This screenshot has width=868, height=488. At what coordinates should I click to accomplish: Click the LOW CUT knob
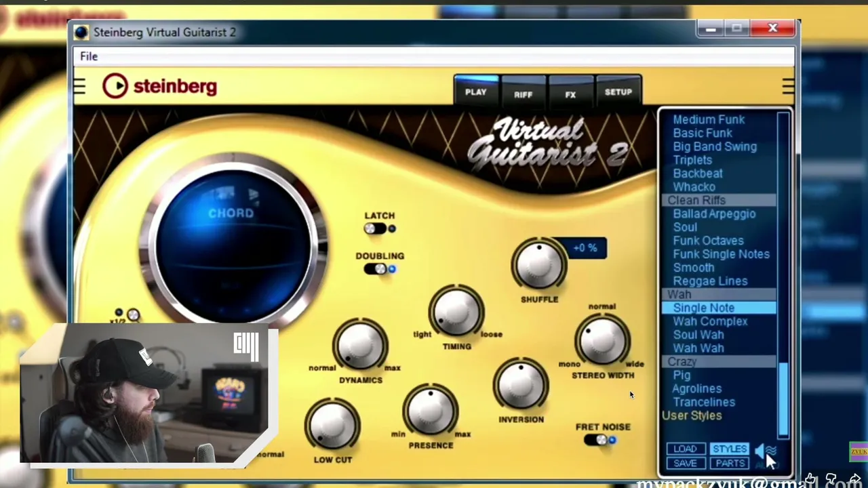[332, 424]
